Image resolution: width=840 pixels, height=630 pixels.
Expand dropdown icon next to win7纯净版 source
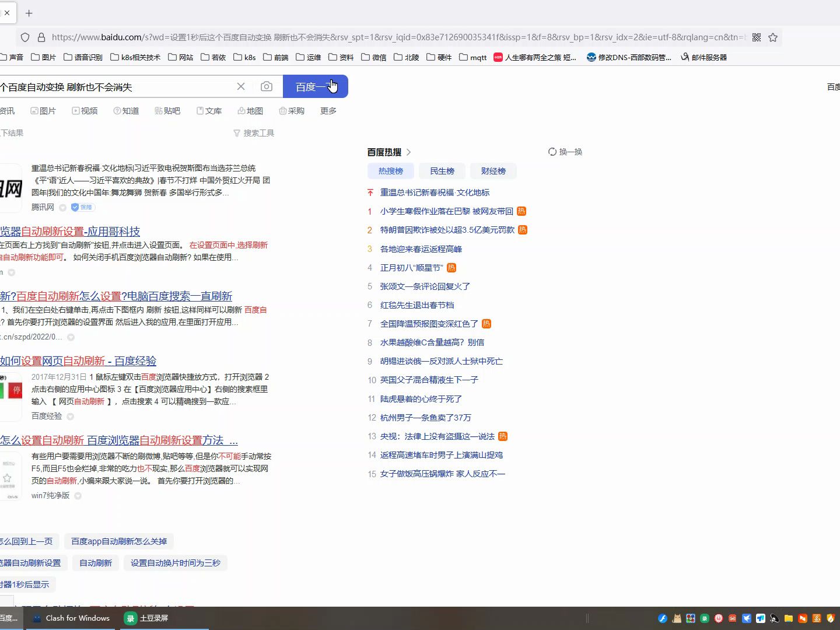click(x=78, y=496)
